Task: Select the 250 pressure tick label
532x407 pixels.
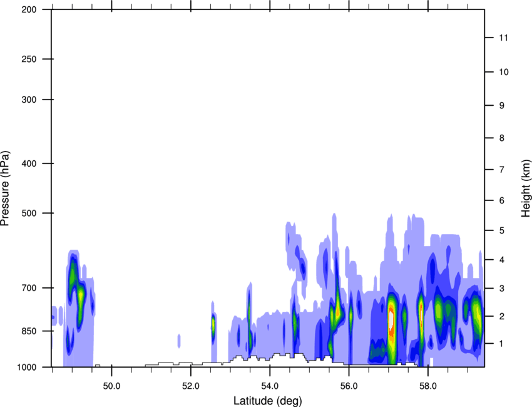Action: [x=29, y=59]
